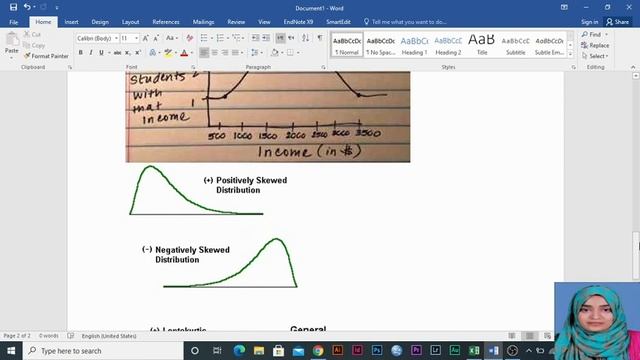Open Google Chrome from the taskbar
The image size is (640, 360).
click(318, 350)
